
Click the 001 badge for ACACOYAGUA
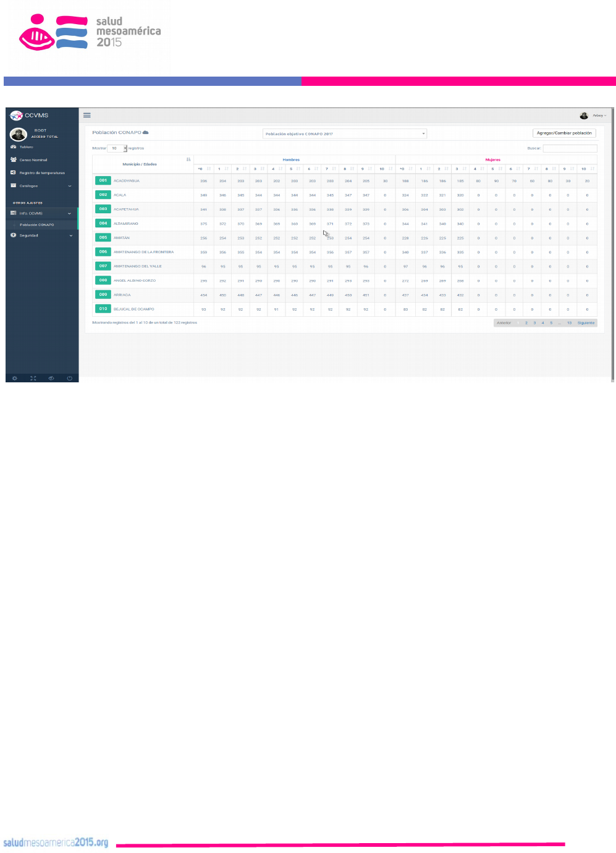(103, 180)
